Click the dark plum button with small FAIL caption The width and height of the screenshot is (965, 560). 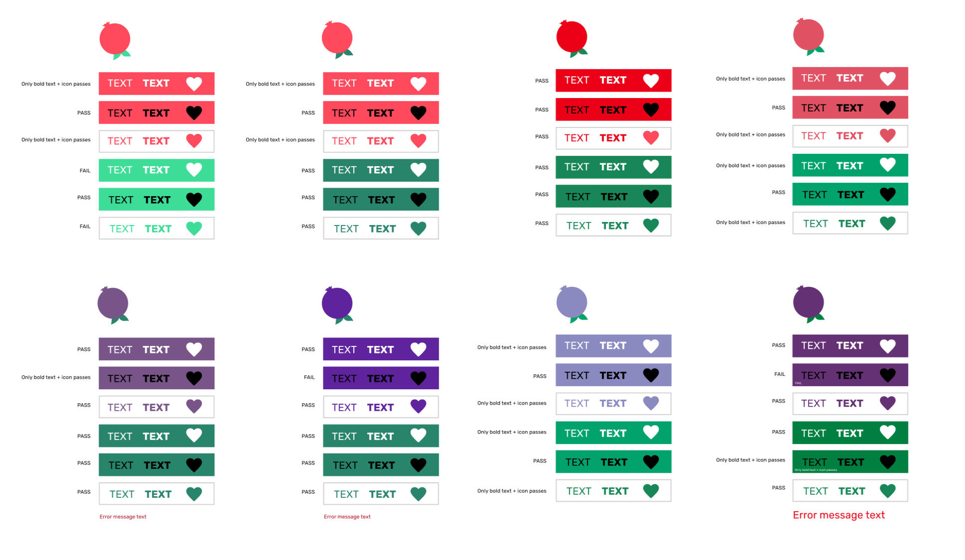pos(850,375)
